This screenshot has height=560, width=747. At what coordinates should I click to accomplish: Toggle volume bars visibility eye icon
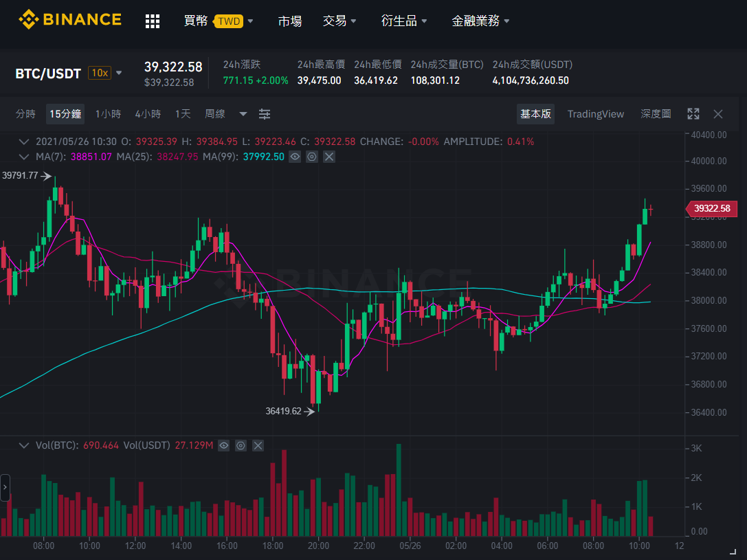(223, 446)
